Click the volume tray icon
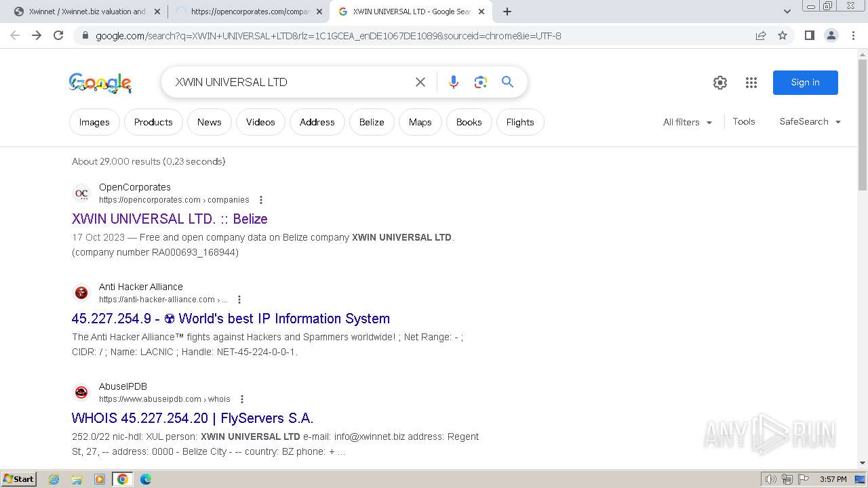Screen dimensions: 868x488 771,479
